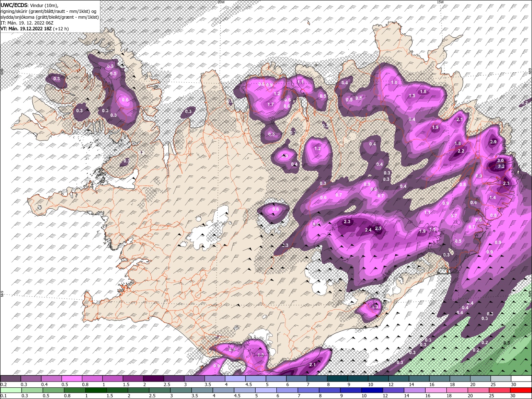This screenshot has height=399, width=532.
Task: Click the 1.4 snowfall value on the map
Action: coord(493,197)
